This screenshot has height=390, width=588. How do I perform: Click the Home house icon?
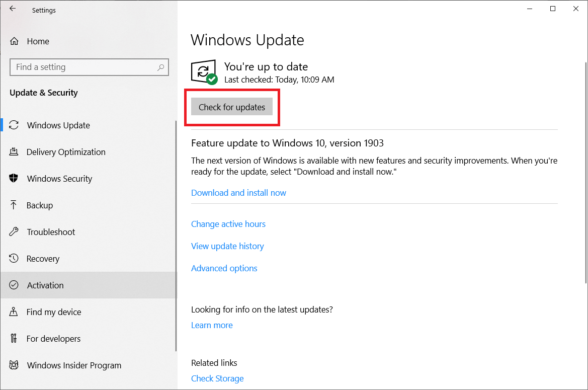pos(14,41)
